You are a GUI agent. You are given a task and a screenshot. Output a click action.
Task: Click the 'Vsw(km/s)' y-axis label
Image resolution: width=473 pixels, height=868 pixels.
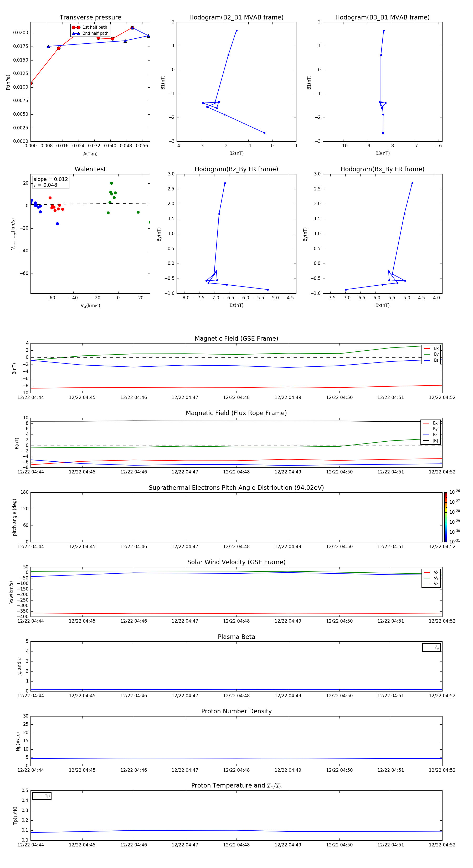11,592
